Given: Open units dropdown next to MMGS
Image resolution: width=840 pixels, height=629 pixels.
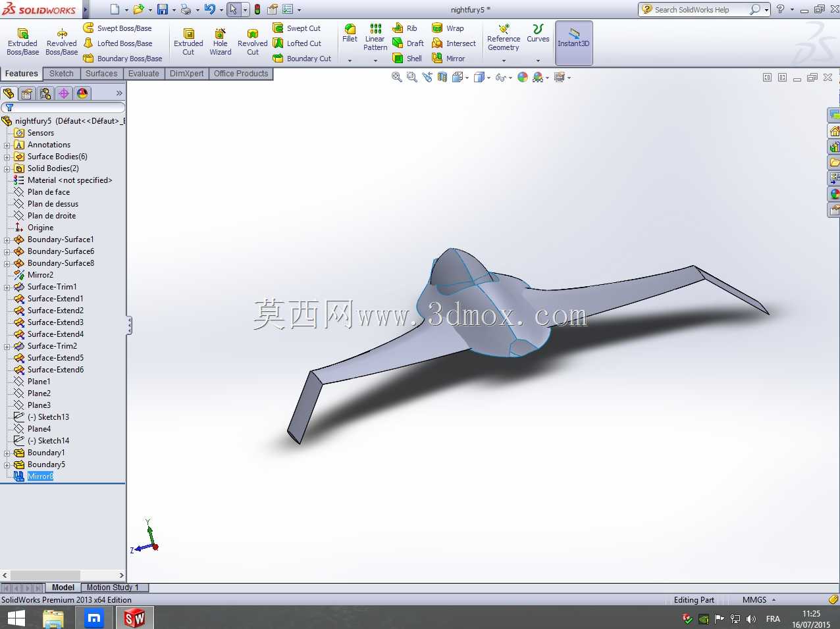Looking at the screenshot, I should click(x=774, y=600).
